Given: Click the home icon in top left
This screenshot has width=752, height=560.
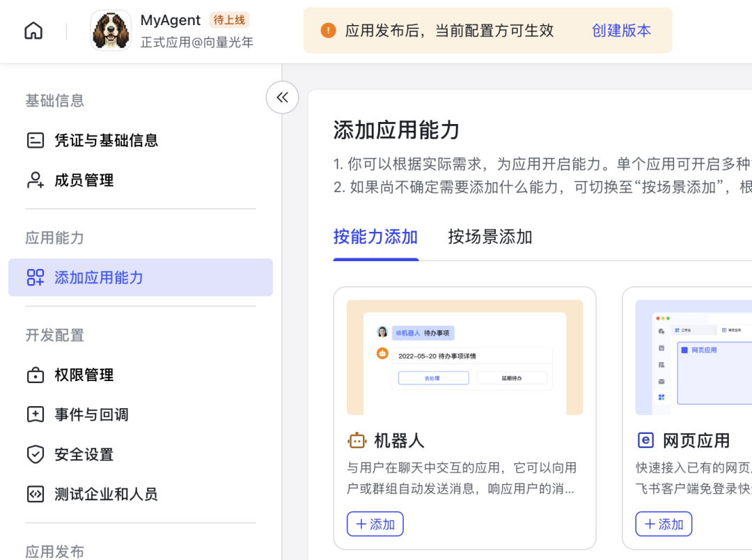Looking at the screenshot, I should (x=33, y=31).
